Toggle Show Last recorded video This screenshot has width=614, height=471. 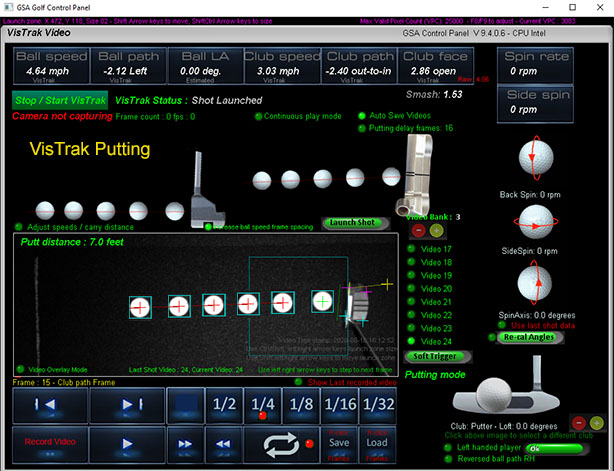tap(299, 382)
